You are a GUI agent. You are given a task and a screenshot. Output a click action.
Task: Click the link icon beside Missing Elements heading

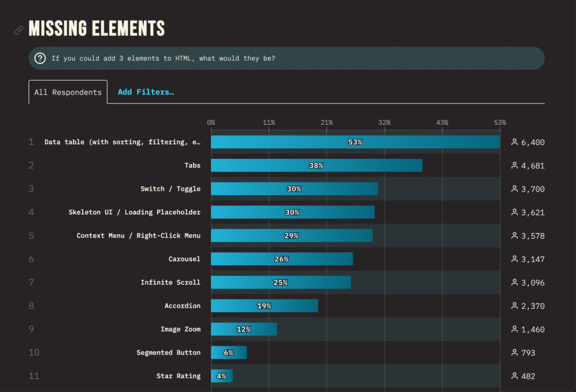coord(19,30)
